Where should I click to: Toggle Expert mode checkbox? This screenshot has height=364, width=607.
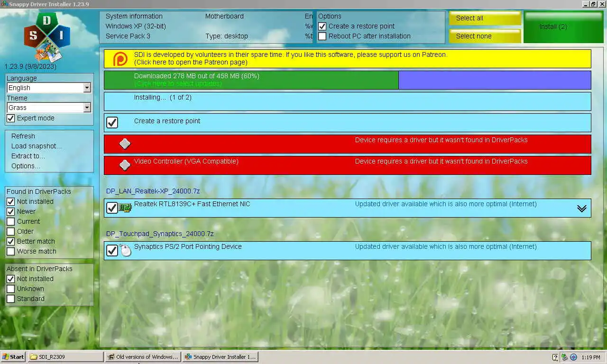click(11, 118)
